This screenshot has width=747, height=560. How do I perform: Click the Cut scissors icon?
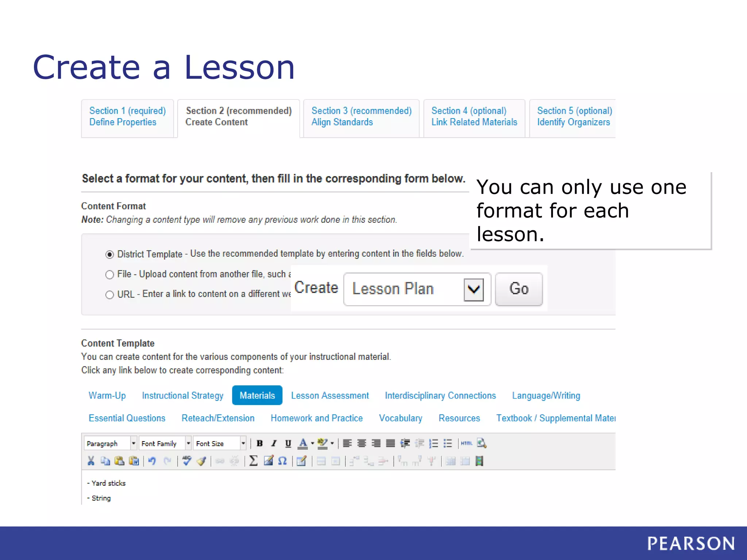(91, 461)
